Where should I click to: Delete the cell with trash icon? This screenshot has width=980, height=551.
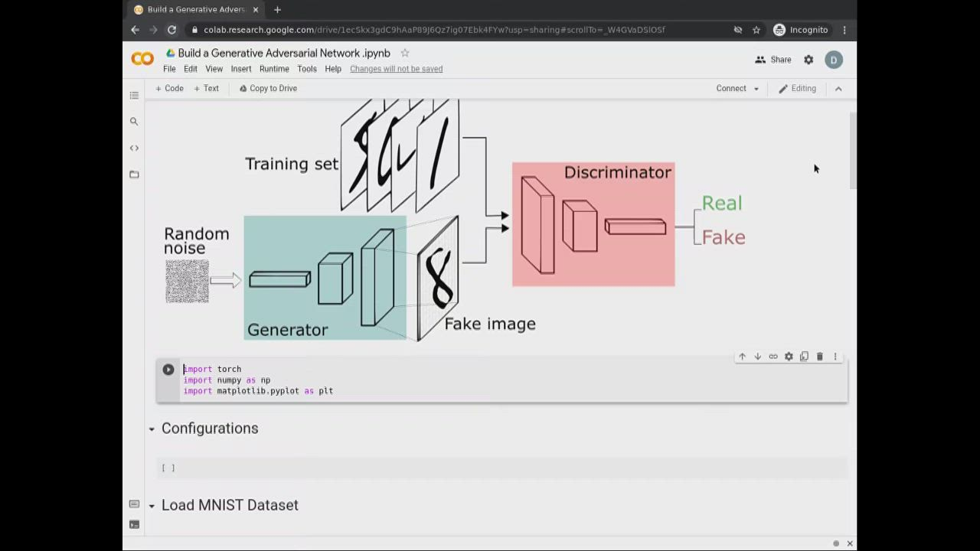tap(819, 357)
